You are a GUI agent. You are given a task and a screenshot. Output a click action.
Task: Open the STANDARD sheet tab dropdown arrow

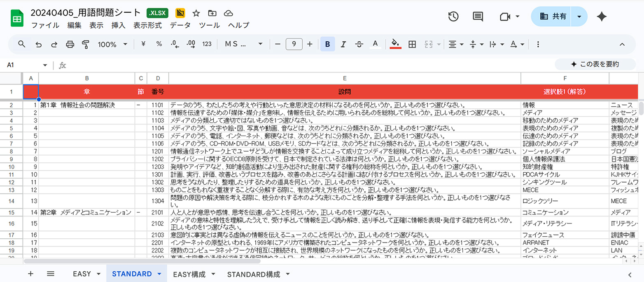pos(159,274)
